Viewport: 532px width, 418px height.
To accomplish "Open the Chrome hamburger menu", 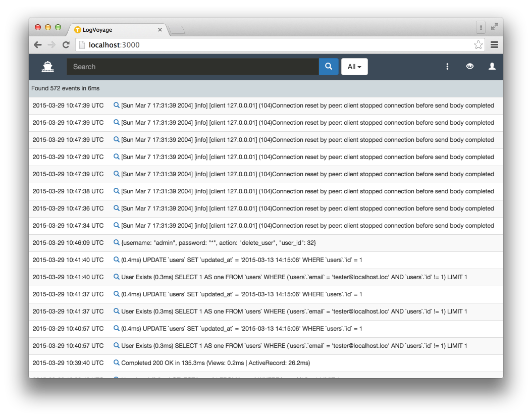I will point(494,45).
